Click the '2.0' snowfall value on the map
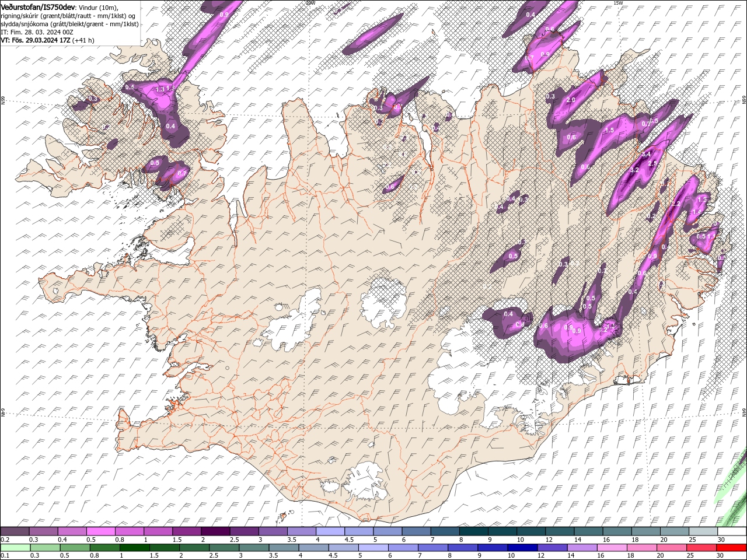Viewport: 747px width, 560px height. click(x=571, y=100)
